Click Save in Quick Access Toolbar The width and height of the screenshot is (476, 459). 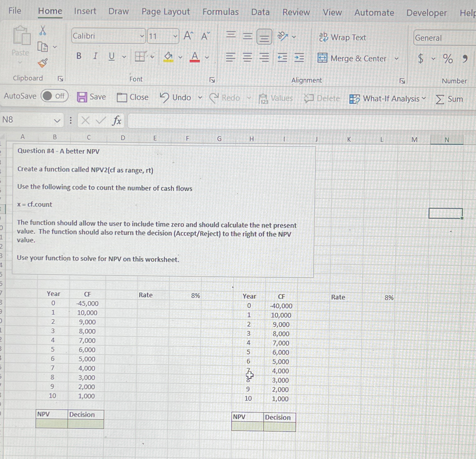click(x=91, y=97)
